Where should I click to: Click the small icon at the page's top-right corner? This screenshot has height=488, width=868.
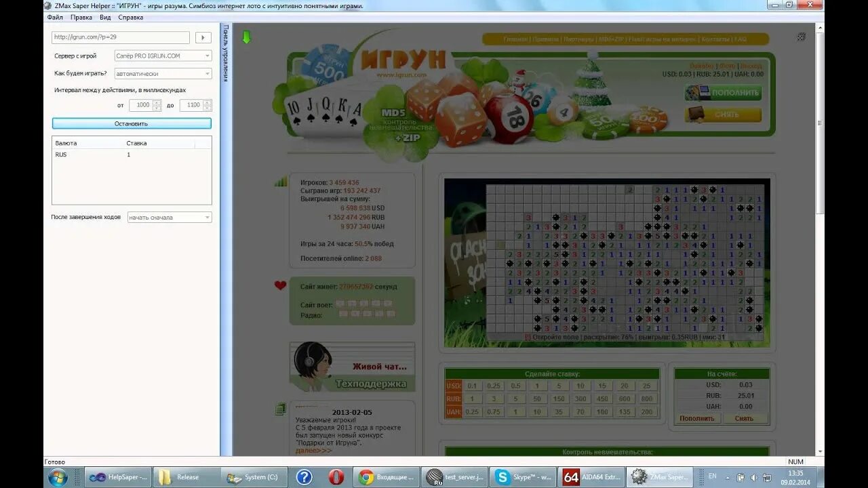point(802,37)
